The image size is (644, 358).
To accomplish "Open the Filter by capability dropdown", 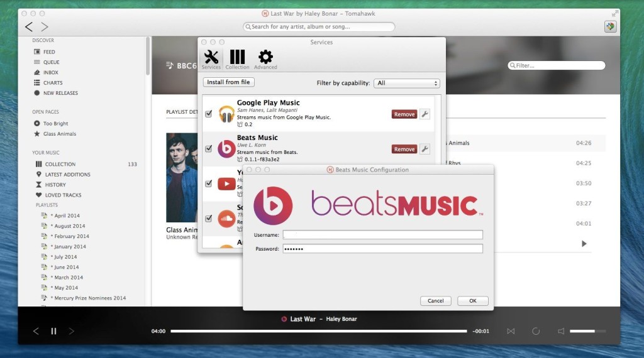I will click(407, 83).
